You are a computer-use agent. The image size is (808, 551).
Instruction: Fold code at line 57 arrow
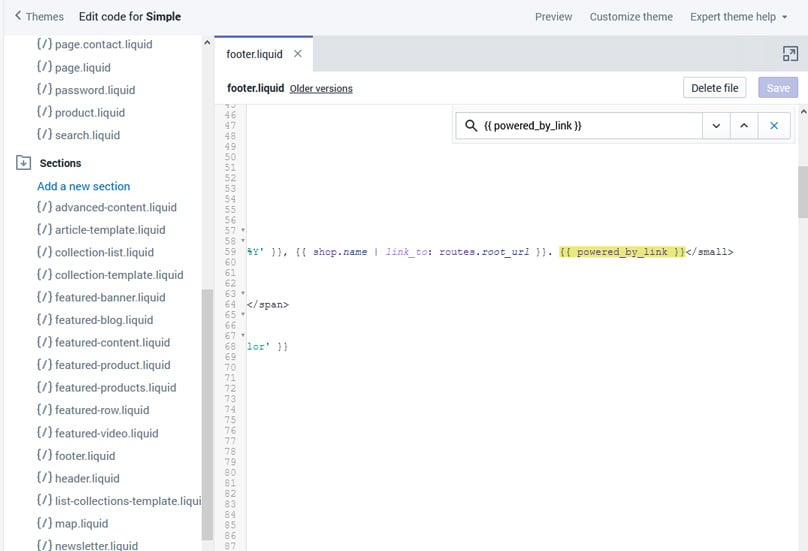coord(243,231)
